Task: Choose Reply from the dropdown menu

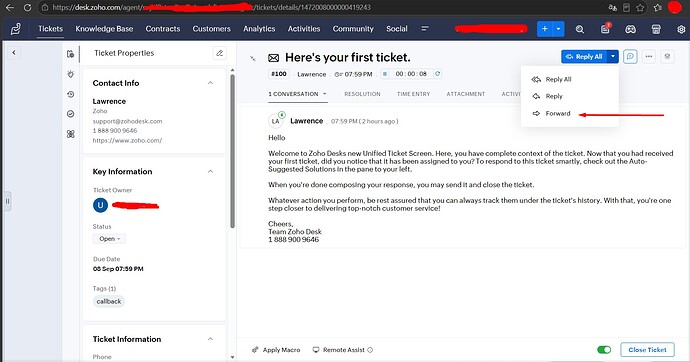Action: [569, 96]
